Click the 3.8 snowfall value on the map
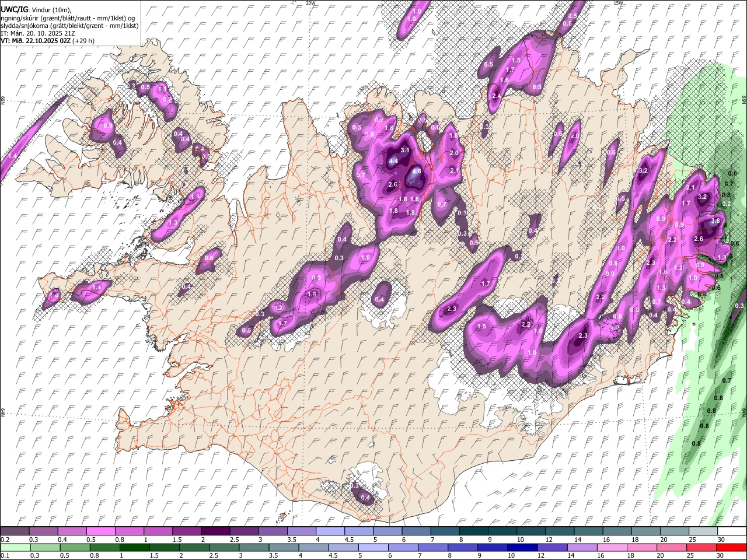Screen dimensions: 747x560 (715, 221)
